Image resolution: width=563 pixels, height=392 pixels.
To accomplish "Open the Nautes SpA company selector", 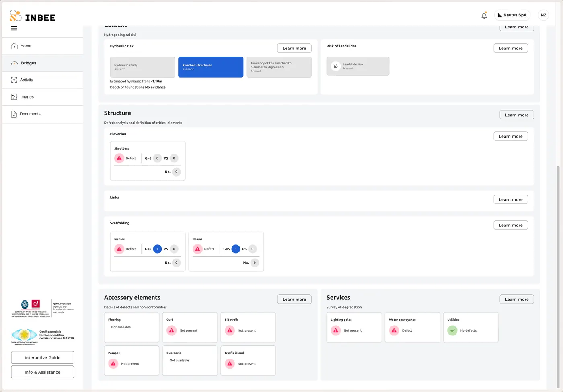I will pos(512,15).
